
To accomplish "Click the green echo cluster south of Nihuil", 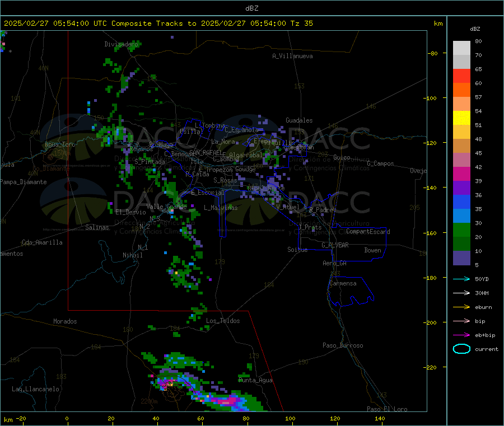I will tap(185, 273).
